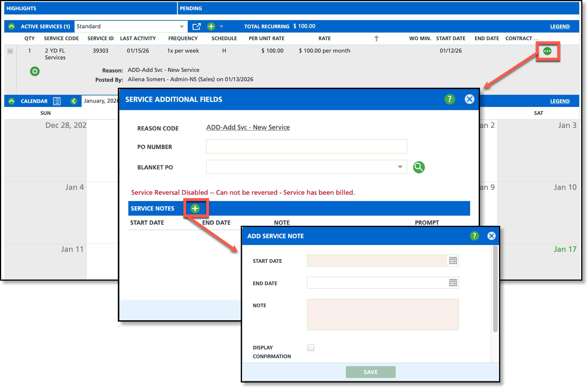588x391 pixels.
Task: Click the ADD-Add Svc - New Service link
Action: click(248, 128)
